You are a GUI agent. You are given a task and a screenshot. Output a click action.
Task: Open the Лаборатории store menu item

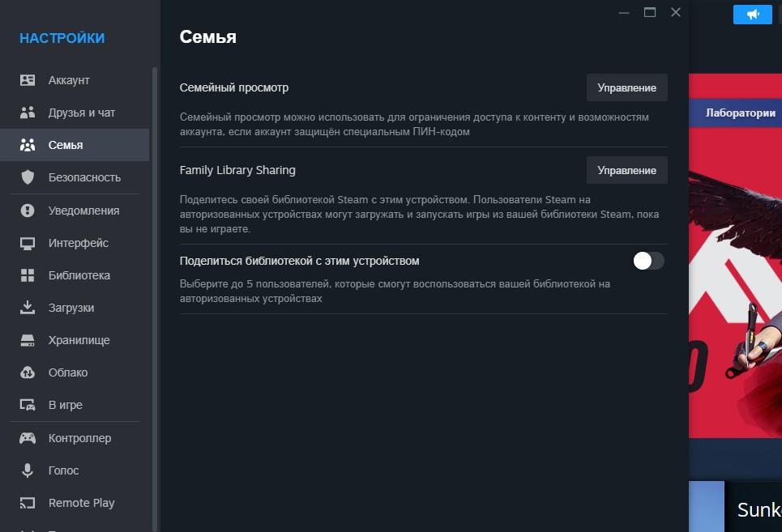(740, 113)
